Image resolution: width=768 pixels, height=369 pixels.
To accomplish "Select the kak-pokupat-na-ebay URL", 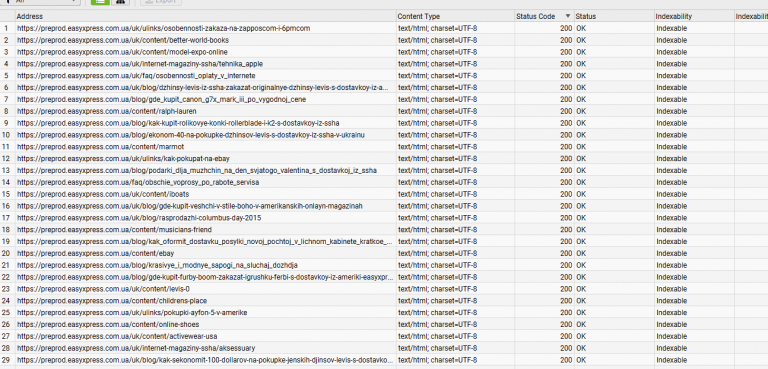I will (x=123, y=158).
